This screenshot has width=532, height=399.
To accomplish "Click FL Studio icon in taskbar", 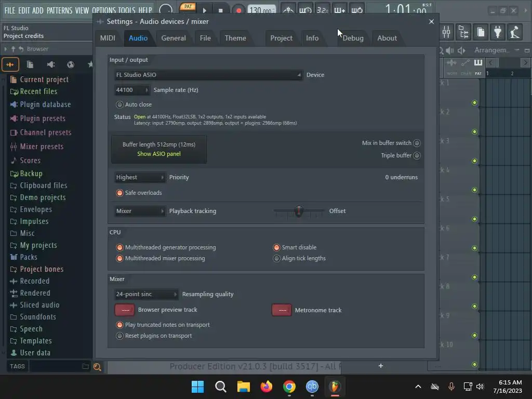I will (335, 387).
